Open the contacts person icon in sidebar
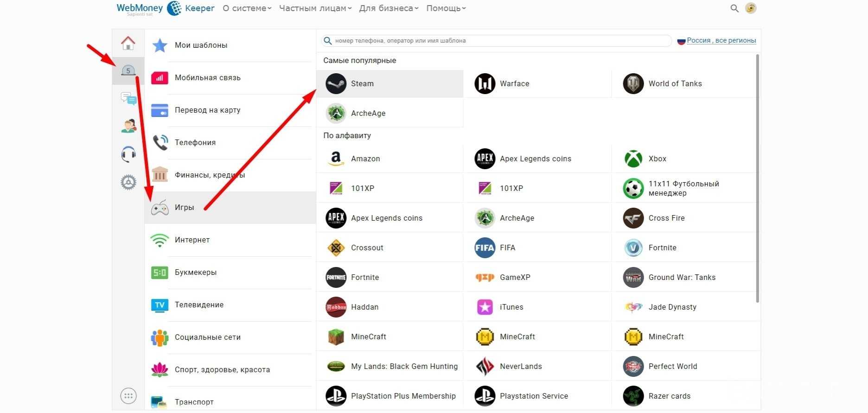 pos(128,126)
